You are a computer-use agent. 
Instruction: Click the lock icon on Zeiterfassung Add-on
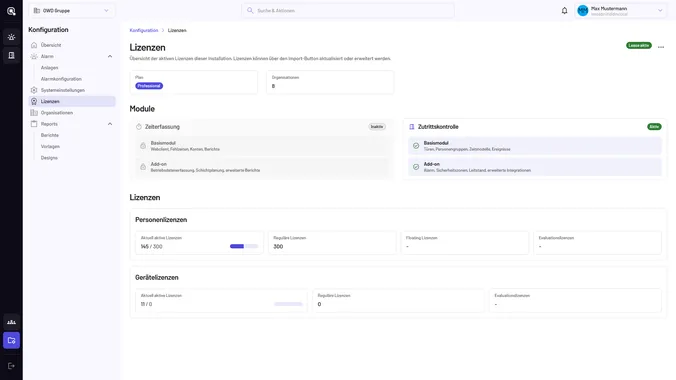(143, 167)
